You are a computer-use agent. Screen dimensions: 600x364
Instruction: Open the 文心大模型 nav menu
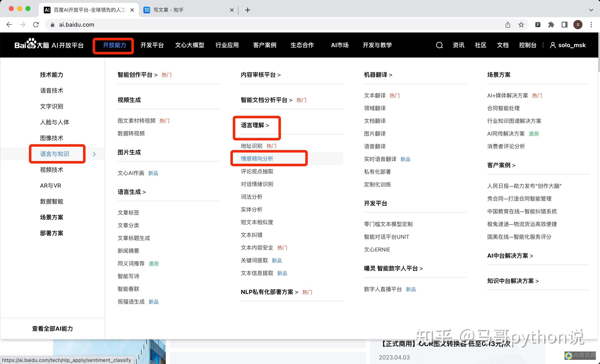click(x=190, y=45)
